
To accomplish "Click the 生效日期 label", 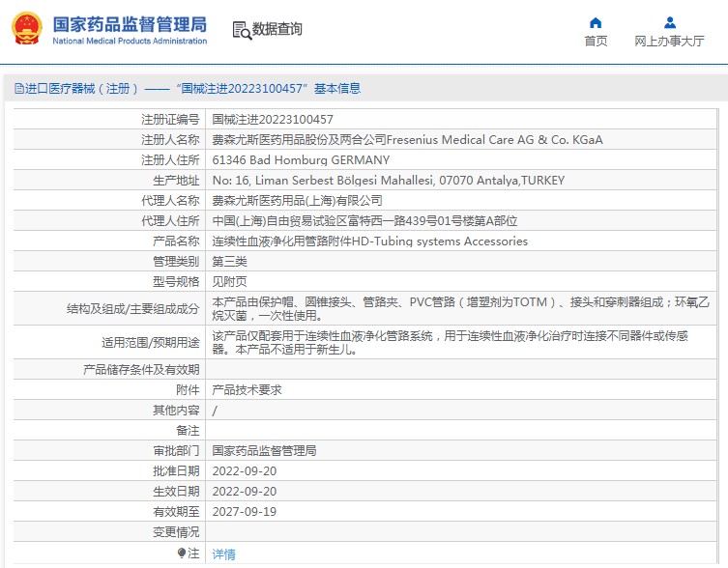I will point(176,492).
